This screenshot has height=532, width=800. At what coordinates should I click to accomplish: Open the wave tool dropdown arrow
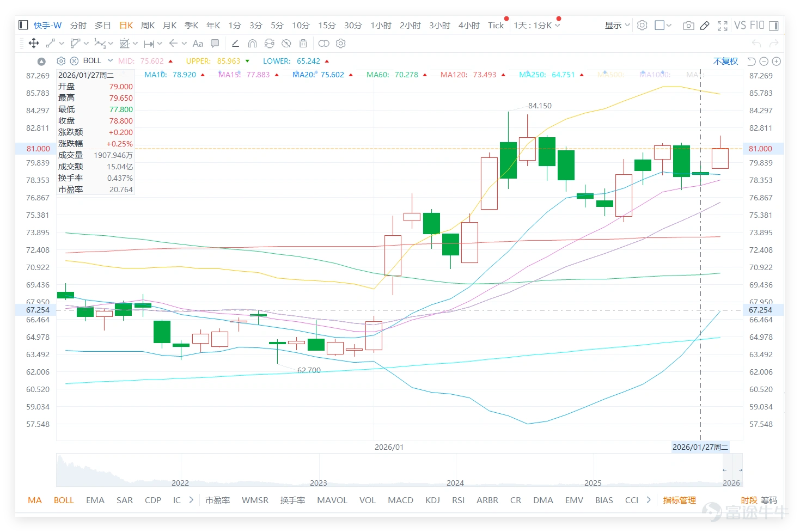tap(111, 43)
